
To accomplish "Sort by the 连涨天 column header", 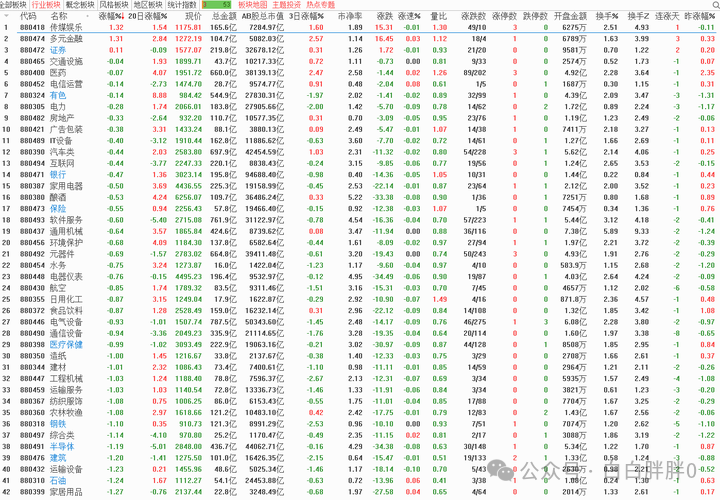I will coord(667,16).
